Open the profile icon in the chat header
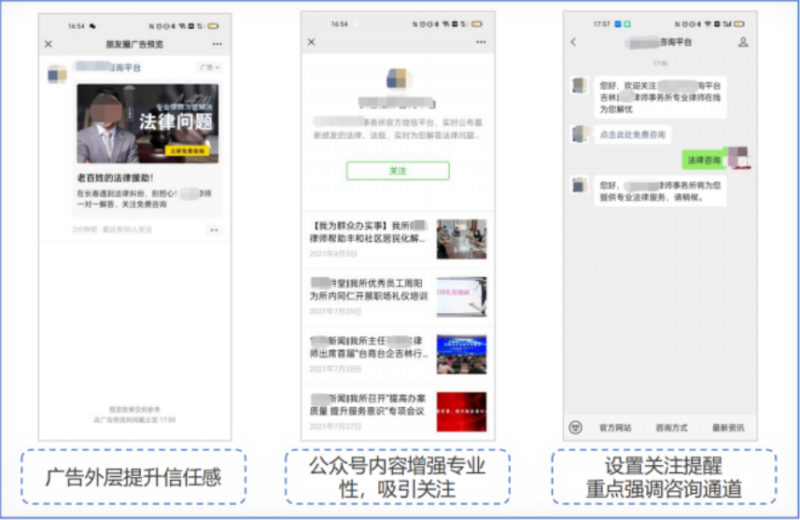The image size is (800, 520). click(742, 42)
